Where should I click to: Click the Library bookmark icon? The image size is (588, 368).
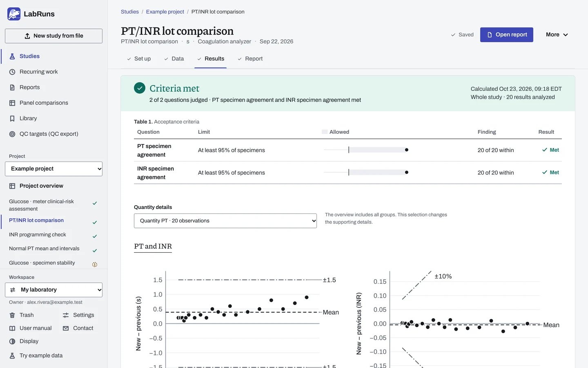click(12, 119)
